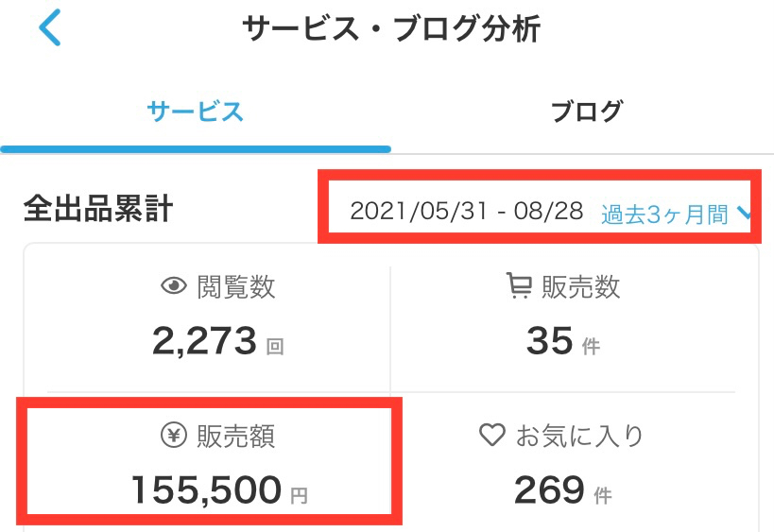Click the 閲覧数 label
The height and width of the screenshot is (532, 774).
point(236,287)
